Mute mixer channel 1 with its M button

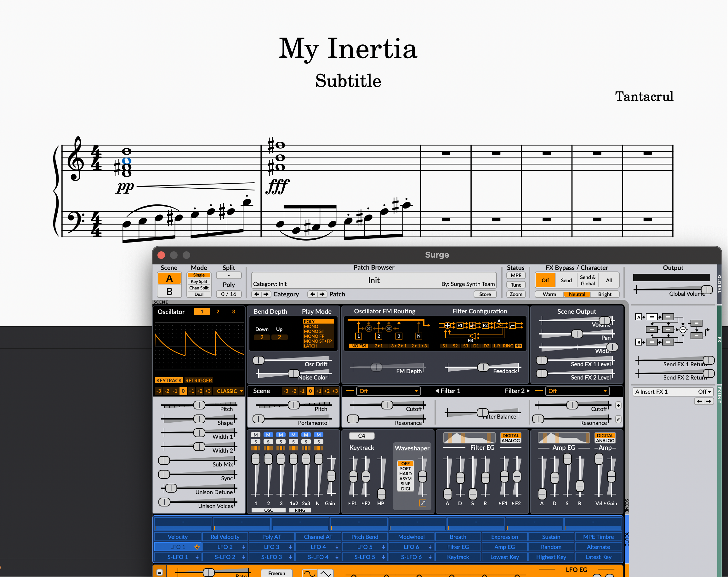[256, 435]
